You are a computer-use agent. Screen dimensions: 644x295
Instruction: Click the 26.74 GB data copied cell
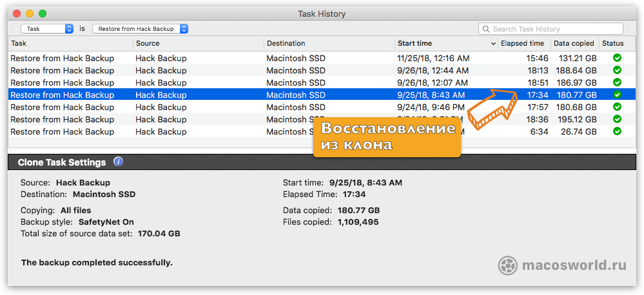point(580,131)
